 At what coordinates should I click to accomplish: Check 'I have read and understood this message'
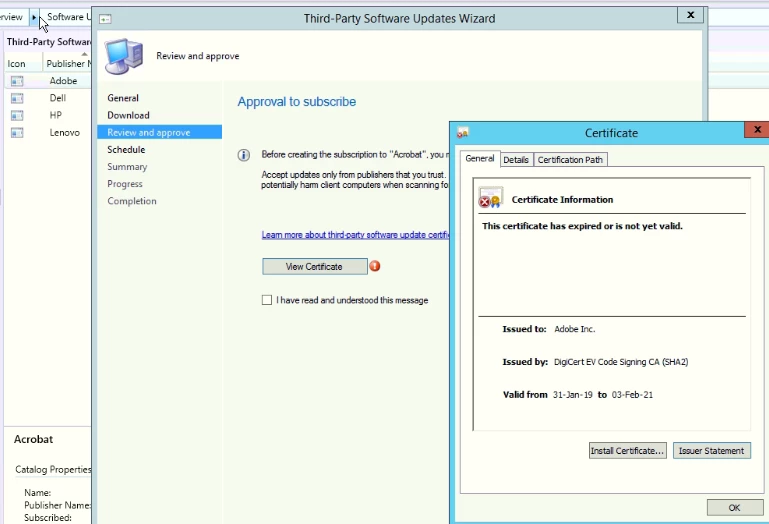point(267,300)
